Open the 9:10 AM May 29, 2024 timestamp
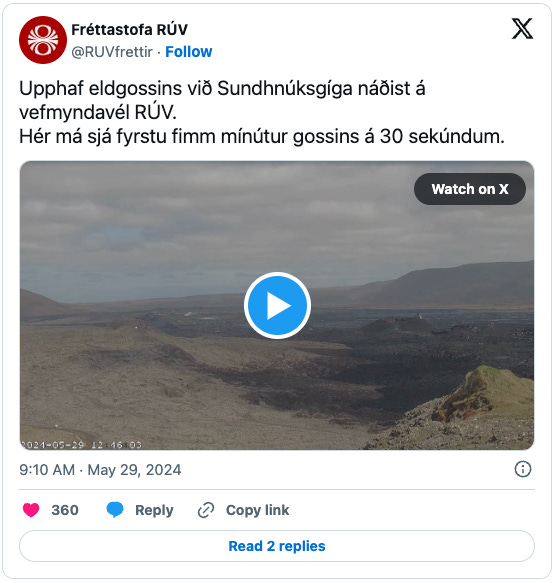 tap(100, 470)
